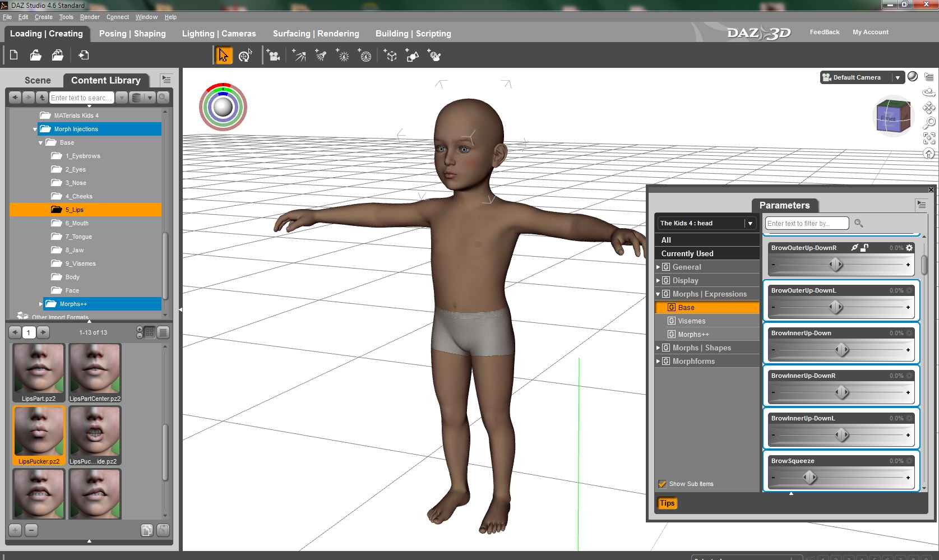Click the BrowSqueeze slider handle
This screenshot has height=560, width=939.
pyautogui.click(x=810, y=478)
